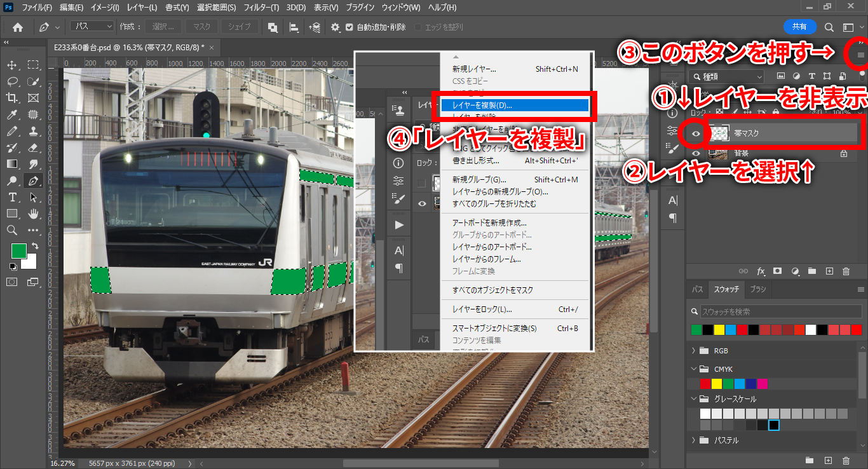
Task: Uncheck the 自動追加・削除 checkbox
Action: 349,27
